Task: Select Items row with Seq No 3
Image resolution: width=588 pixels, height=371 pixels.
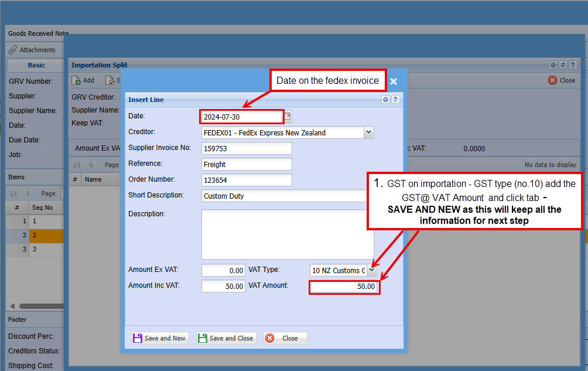Action: (x=35, y=250)
